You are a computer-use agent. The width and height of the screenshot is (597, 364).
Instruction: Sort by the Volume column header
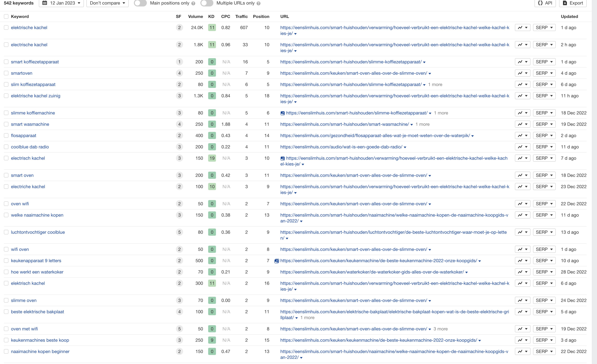click(x=196, y=16)
